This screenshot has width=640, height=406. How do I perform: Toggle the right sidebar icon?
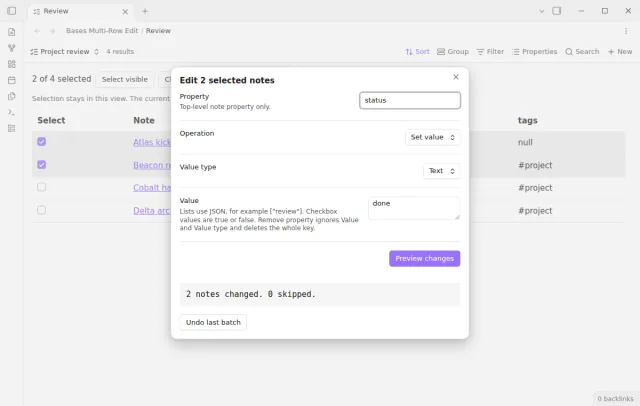tap(557, 11)
